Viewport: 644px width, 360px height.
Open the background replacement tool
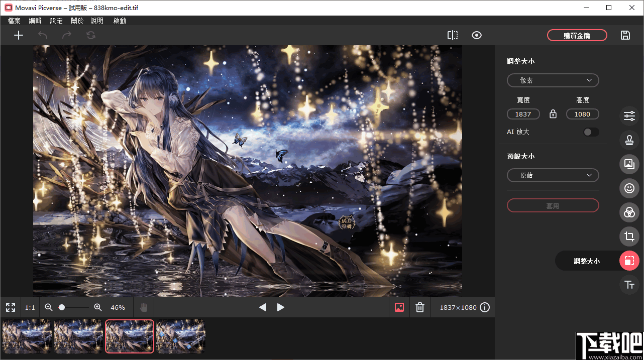629,164
